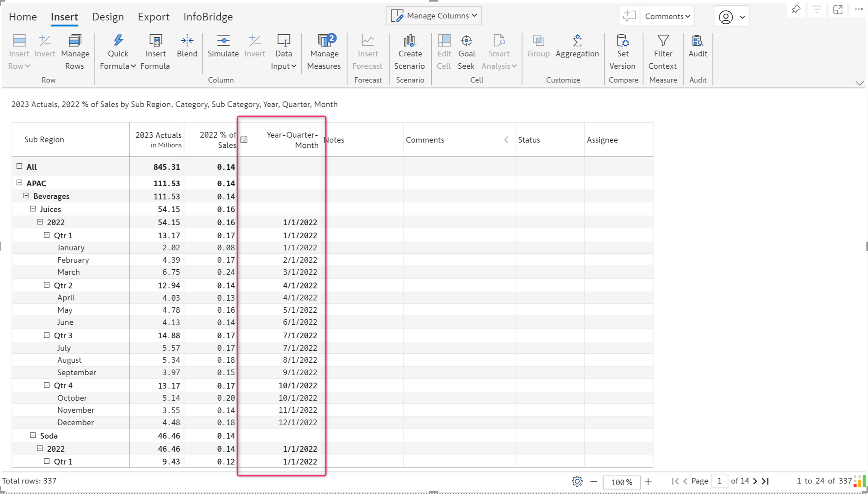Select the Aggregation tool

[577, 41]
